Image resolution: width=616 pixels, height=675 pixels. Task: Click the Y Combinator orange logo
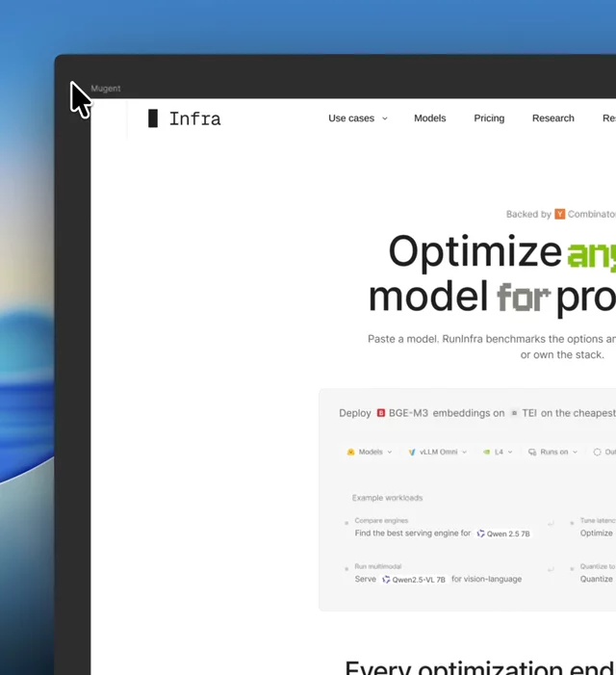pyautogui.click(x=559, y=214)
